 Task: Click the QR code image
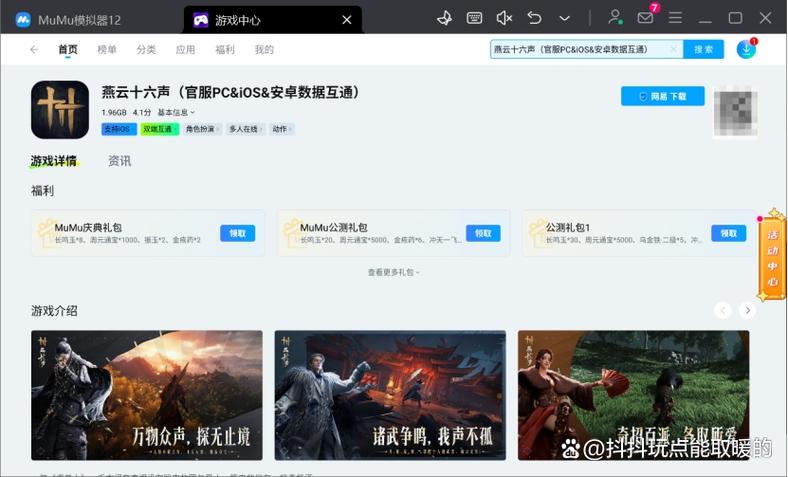tap(736, 112)
